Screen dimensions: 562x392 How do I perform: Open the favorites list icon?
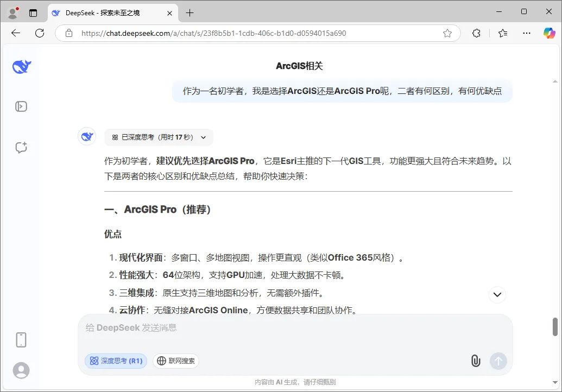pyautogui.click(x=502, y=33)
